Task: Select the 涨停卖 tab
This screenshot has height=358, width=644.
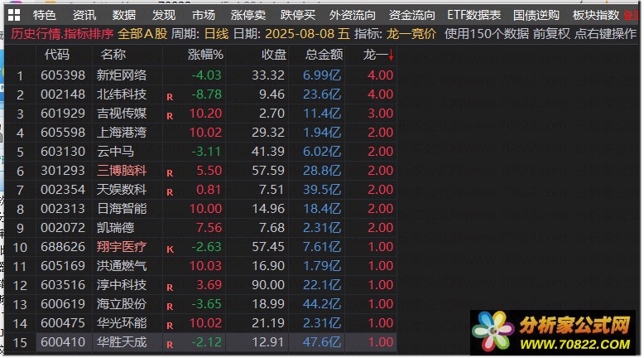Action: pos(248,15)
